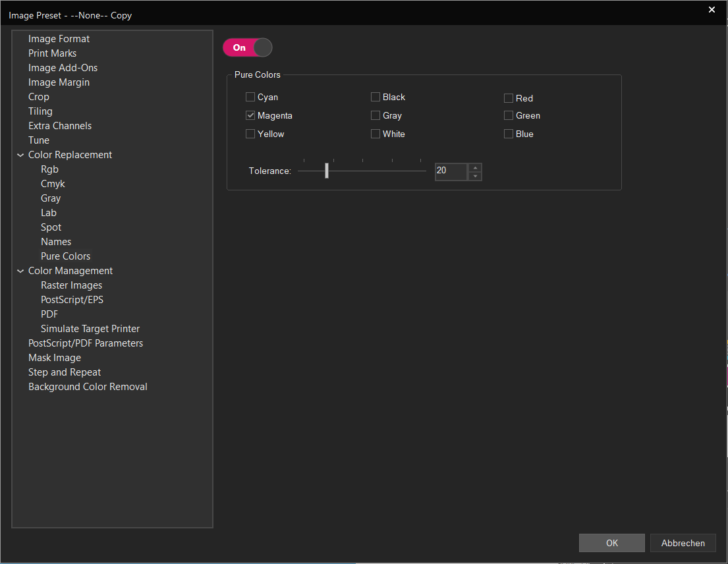Close the Image Preset dialog
Viewport: 728px width, 564px height.
(x=712, y=10)
